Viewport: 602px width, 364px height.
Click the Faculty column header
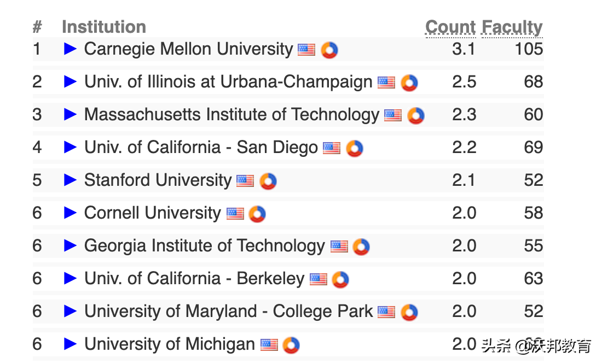pos(512,27)
